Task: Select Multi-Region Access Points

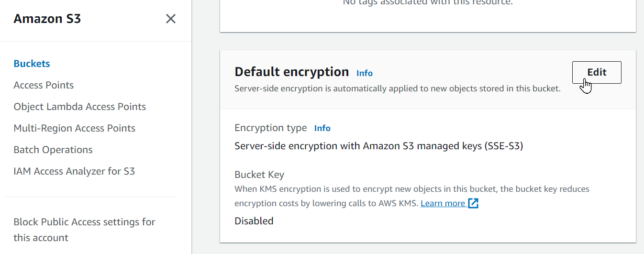Action: point(75,128)
